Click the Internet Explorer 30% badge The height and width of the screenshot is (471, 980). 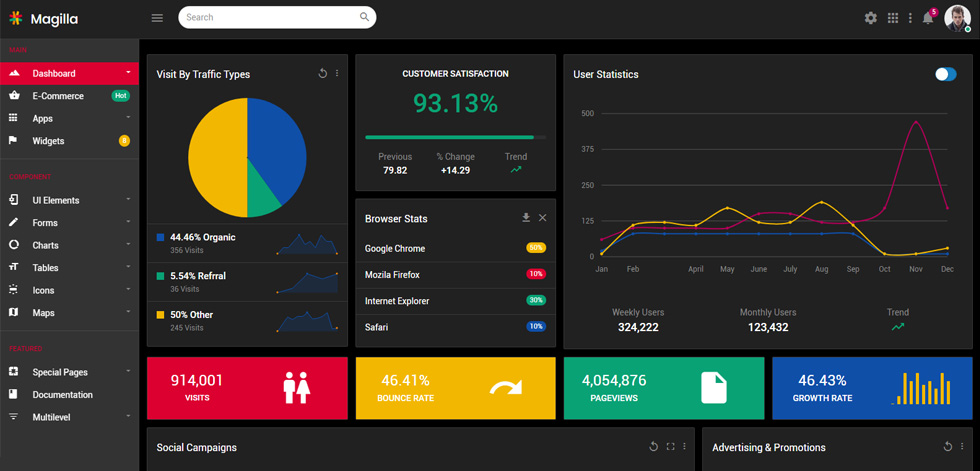click(536, 300)
